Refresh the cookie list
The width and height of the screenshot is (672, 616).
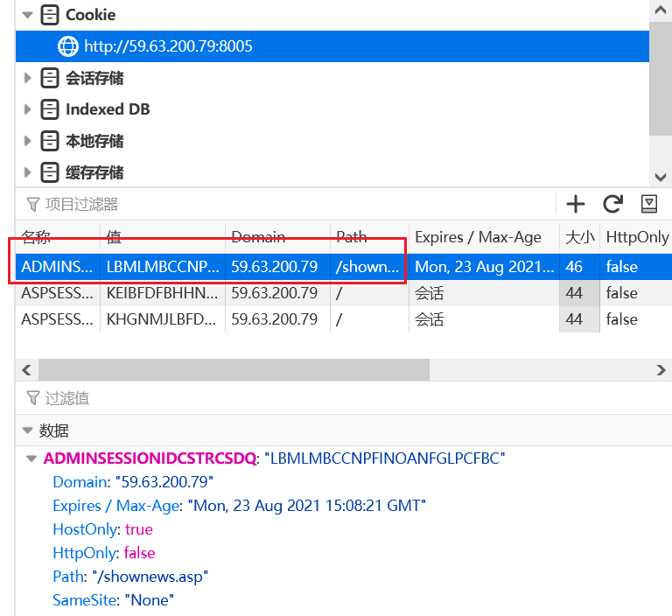(x=612, y=204)
